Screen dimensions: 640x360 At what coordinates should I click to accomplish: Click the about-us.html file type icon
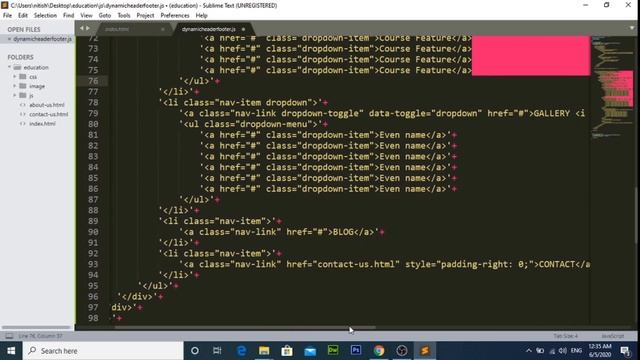[x=23, y=105]
